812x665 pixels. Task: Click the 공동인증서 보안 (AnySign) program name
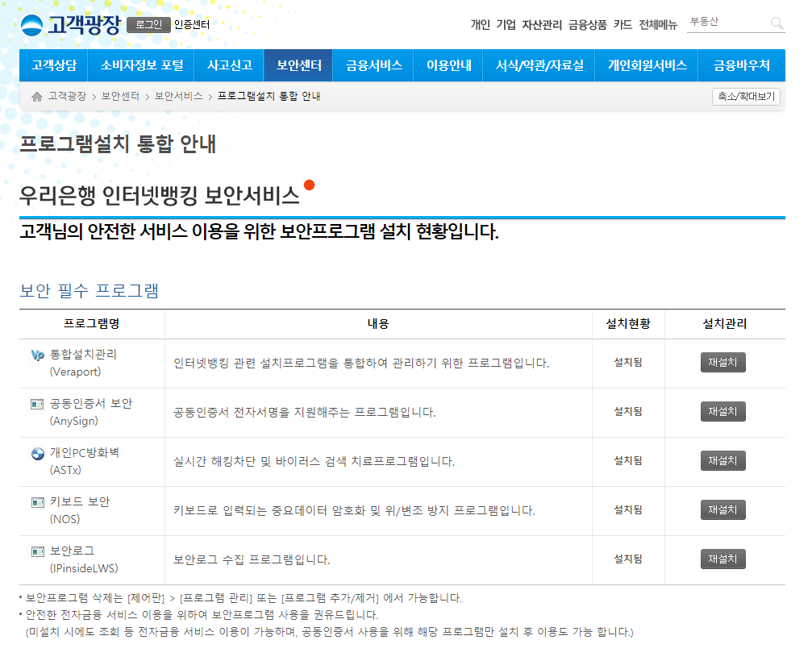pos(91,412)
